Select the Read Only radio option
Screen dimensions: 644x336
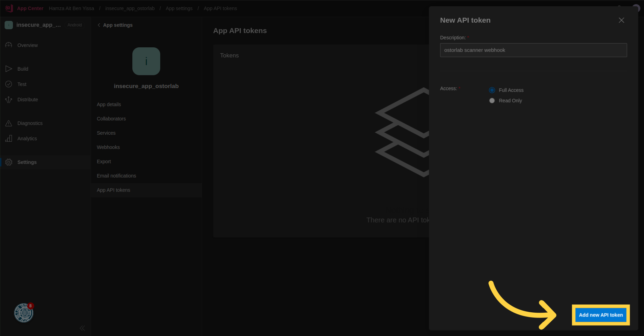[492, 101]
